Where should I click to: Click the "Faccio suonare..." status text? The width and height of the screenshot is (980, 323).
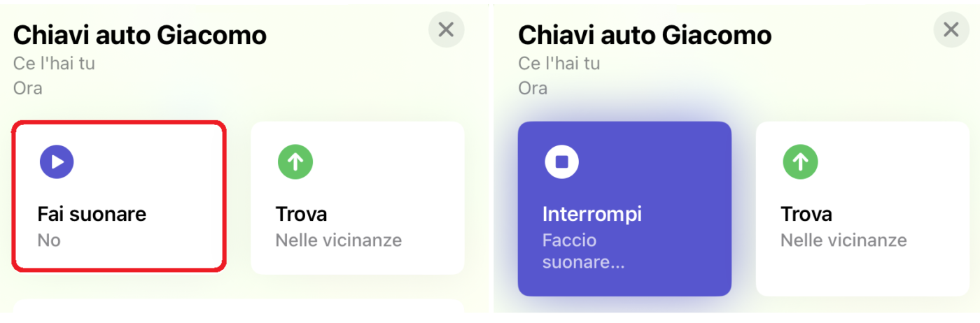click(x=583, y=252)
